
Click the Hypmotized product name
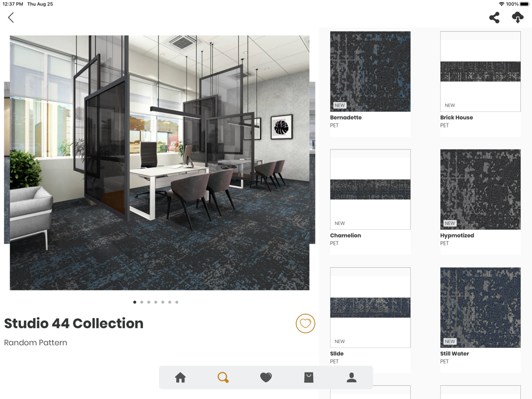click(x=457, y=236)
